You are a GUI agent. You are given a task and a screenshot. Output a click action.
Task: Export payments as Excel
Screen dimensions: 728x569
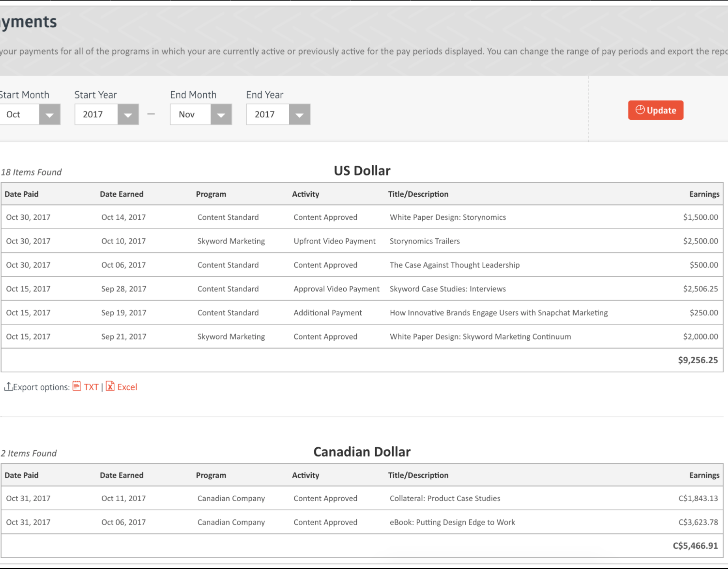tap(127, 387)
